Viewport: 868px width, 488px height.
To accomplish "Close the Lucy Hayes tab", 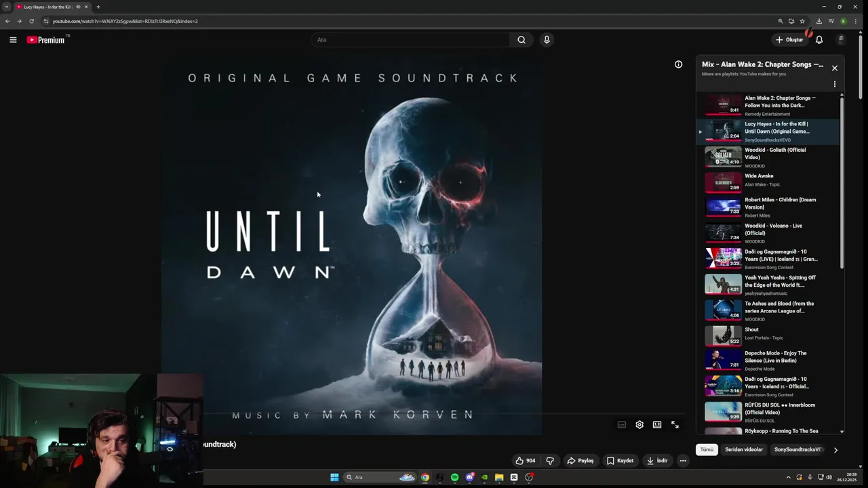I will tap(86, 7).
